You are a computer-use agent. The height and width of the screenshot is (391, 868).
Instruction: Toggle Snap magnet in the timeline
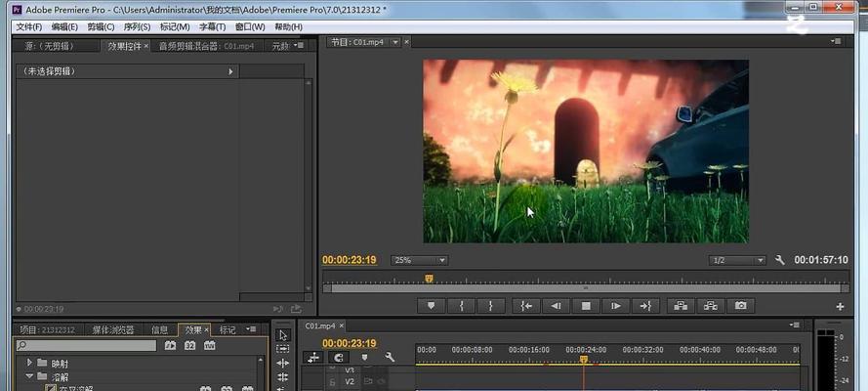(339, 358)
